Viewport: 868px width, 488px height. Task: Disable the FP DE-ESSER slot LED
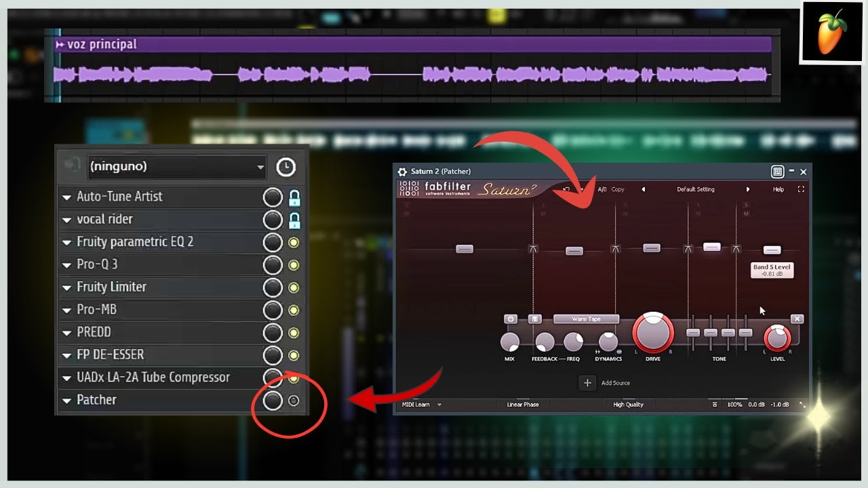click(294, 355)
